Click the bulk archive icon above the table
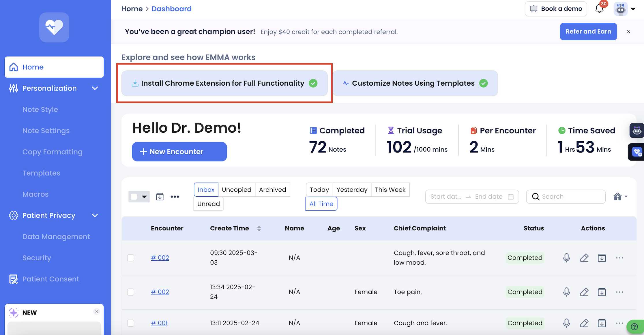 160,197
